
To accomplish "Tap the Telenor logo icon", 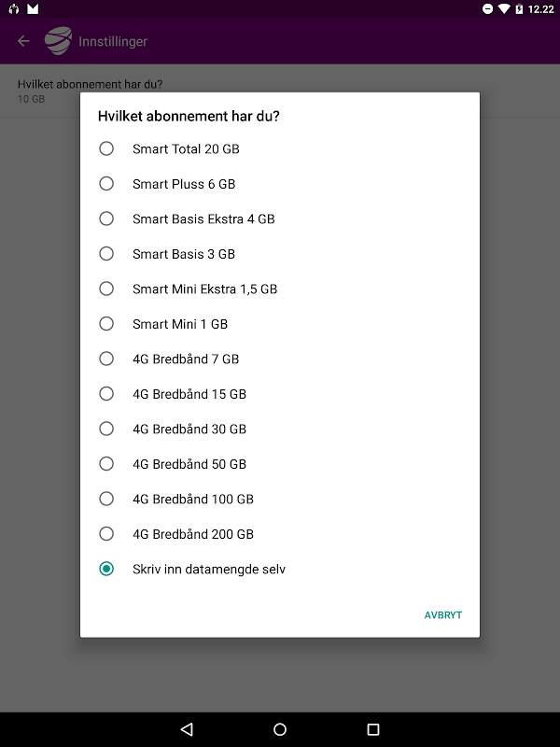I will point(58,41).
